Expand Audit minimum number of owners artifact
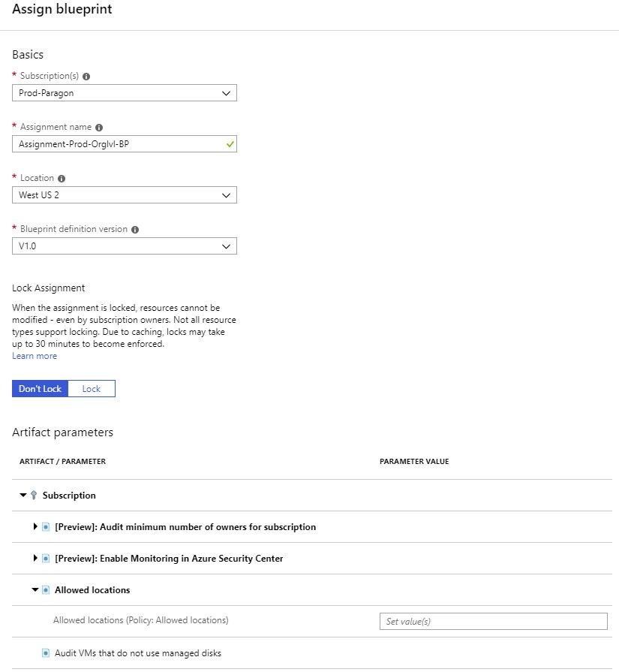Screen dimensions: 619x672 [35, 526]
